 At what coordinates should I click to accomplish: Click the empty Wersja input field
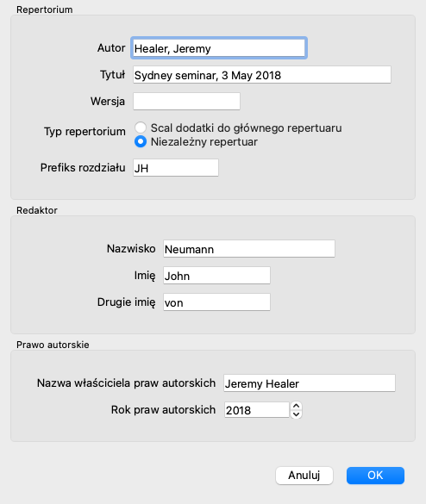[186, 102]
